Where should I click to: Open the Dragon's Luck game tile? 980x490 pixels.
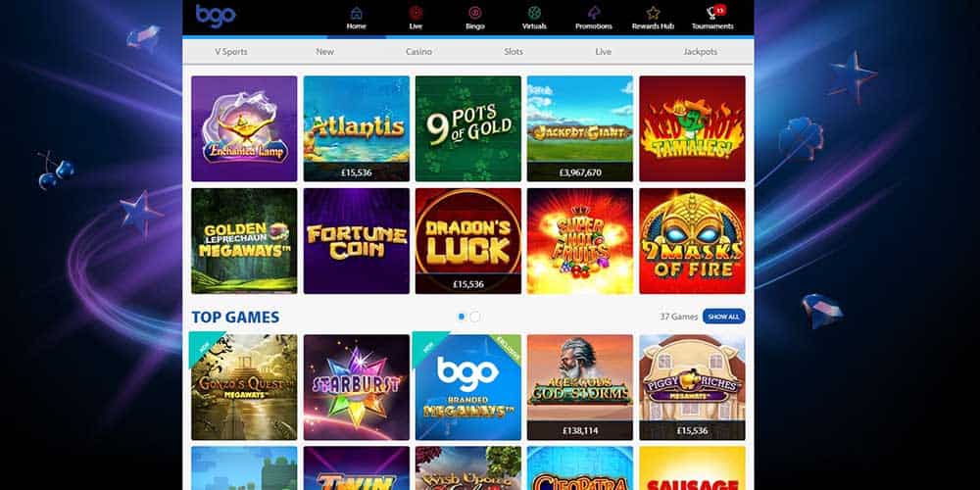468,241
